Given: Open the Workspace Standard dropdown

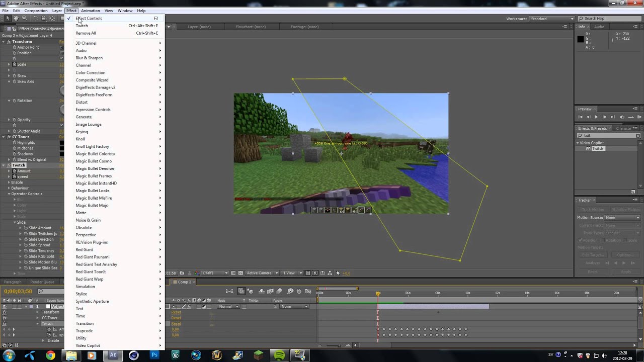Looking at the screenshot, I should click(x=552, y=19).
